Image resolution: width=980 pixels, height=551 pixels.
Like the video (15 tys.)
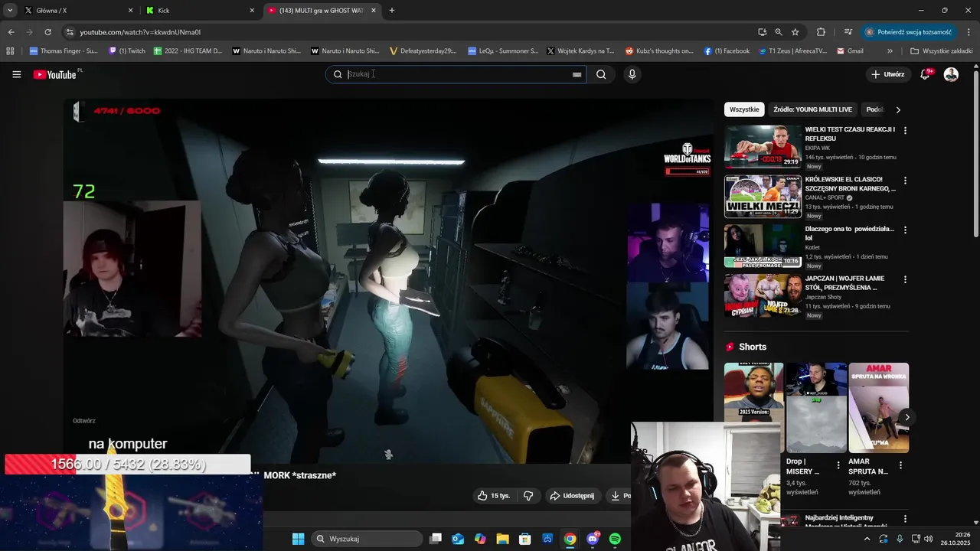[x=493, y=496]
